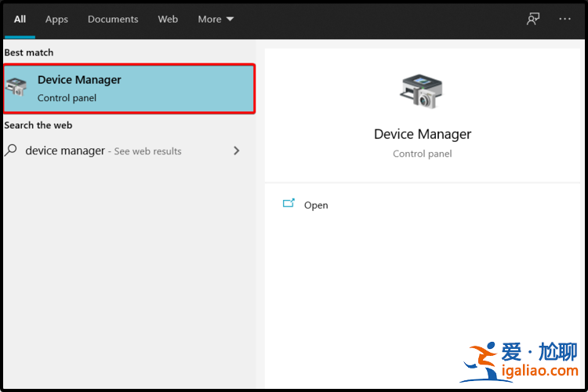Switch to the All tab
Image resolution: width=588 pixels, height=392 pixels.
[x=20, y=19]
